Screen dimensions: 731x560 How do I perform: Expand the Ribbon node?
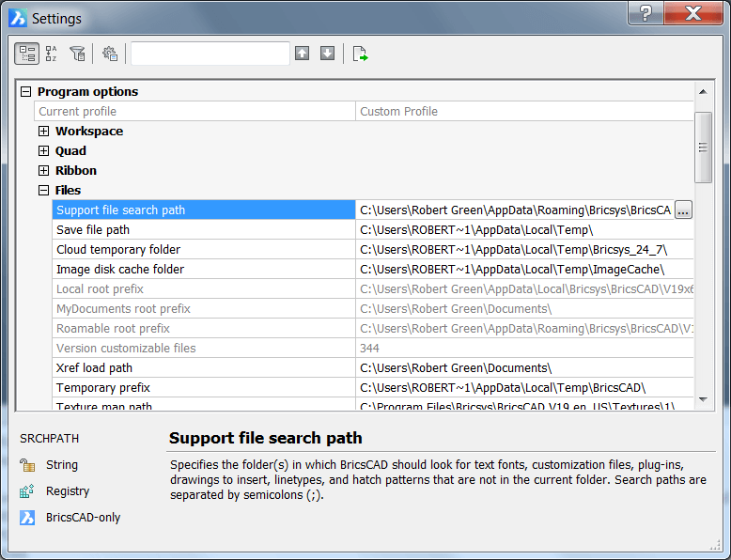pyautogui.click(x=43, y=170)
